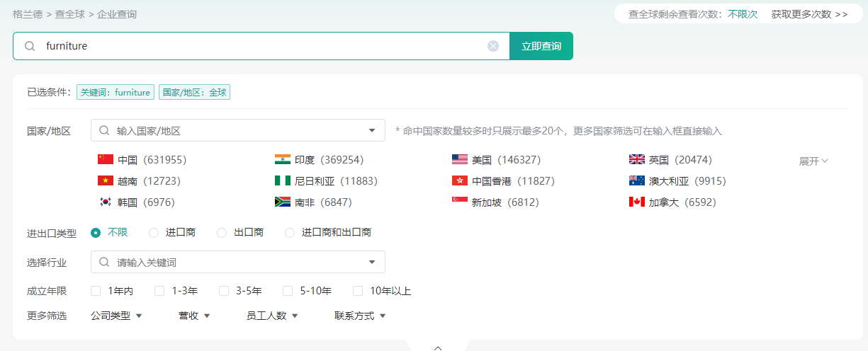
Task: Check the 1-3年 checkbox
Action: coord(159,291)
